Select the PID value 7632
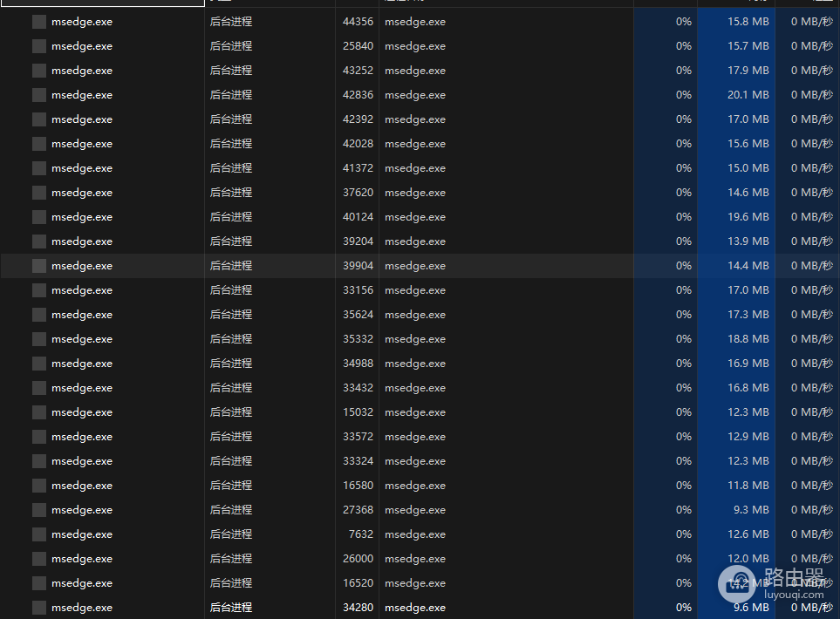This screenshot has width=840, height=619. tap(360, 534)
